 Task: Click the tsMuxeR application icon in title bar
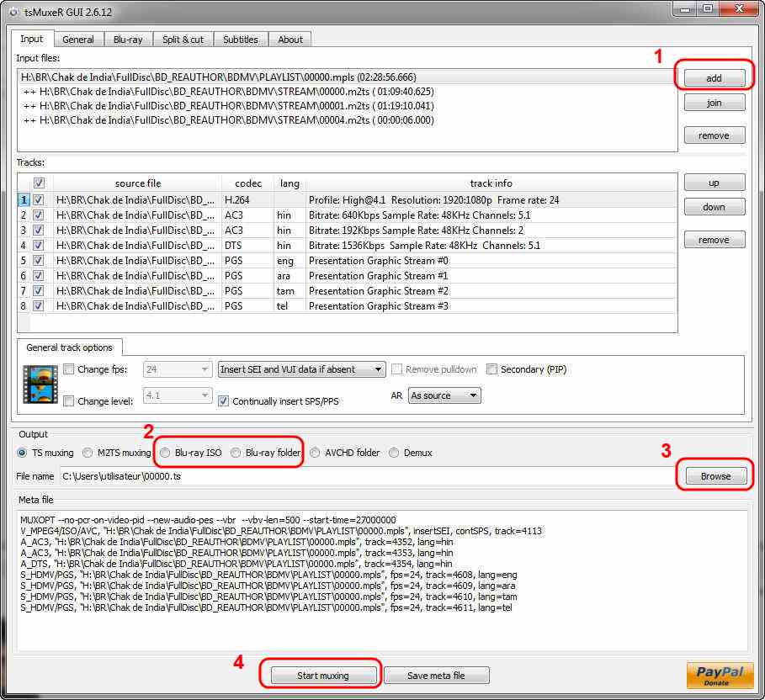coord(13,12)
